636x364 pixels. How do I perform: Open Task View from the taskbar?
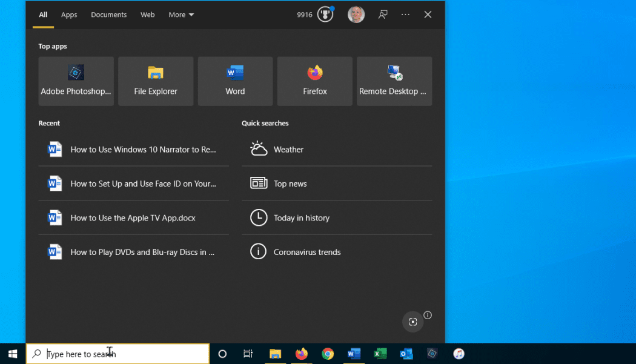click(x=248, y=354)
